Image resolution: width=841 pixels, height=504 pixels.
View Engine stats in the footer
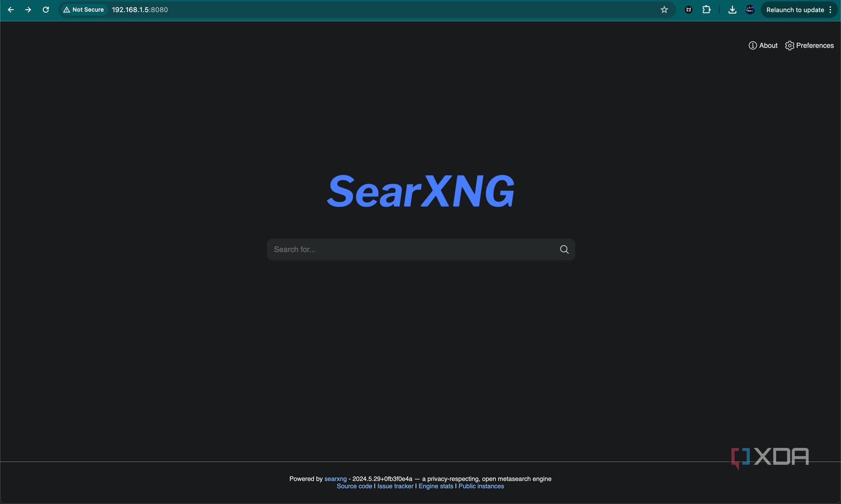pyautogui.click(x=435, y=486)
